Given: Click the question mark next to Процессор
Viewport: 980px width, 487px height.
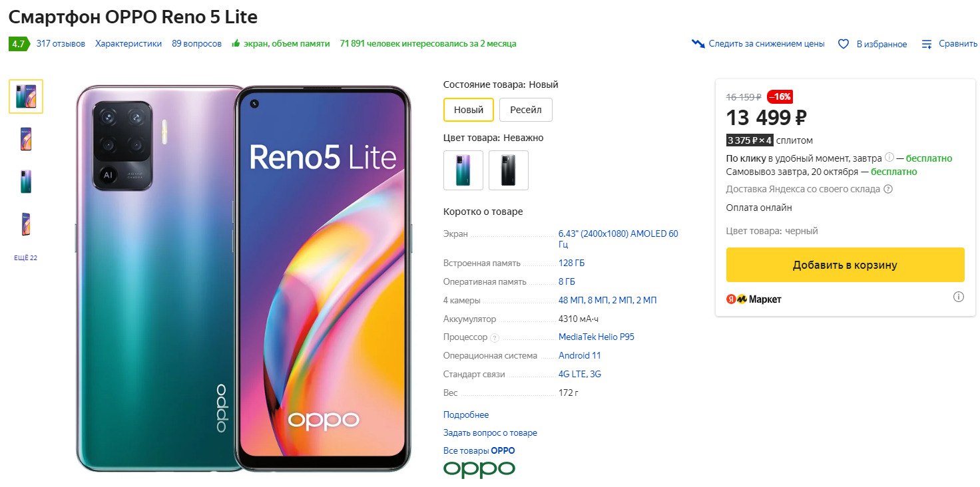Looking at the screenshot, I should [495, 337].
